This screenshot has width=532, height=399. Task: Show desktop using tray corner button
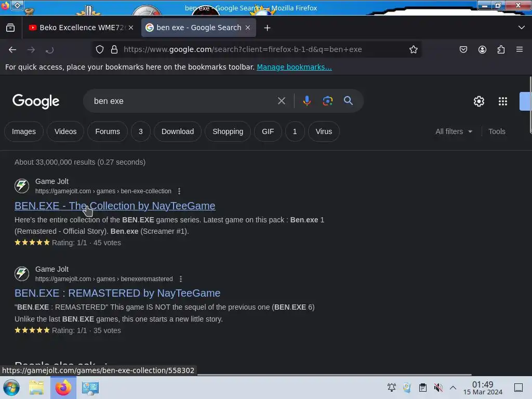click(518, 388)
